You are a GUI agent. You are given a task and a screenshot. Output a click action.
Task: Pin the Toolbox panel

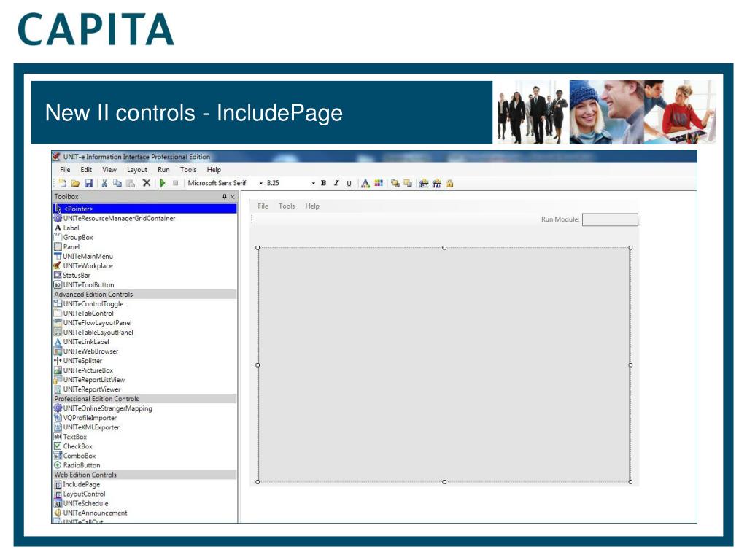[225, 197]
